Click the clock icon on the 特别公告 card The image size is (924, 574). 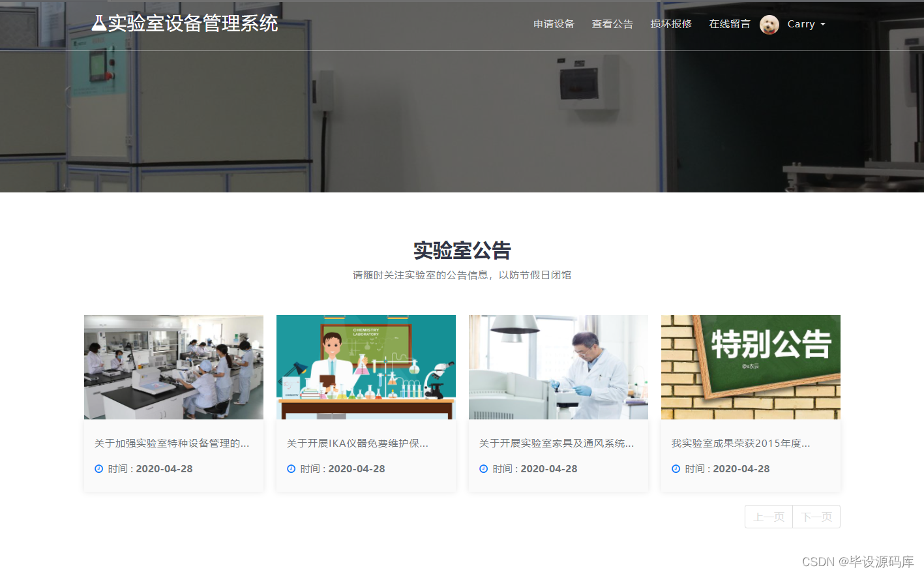(676, 468)
